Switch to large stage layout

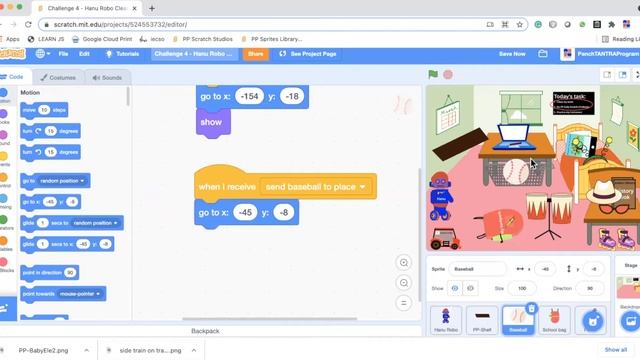click(x=622, y=75)
